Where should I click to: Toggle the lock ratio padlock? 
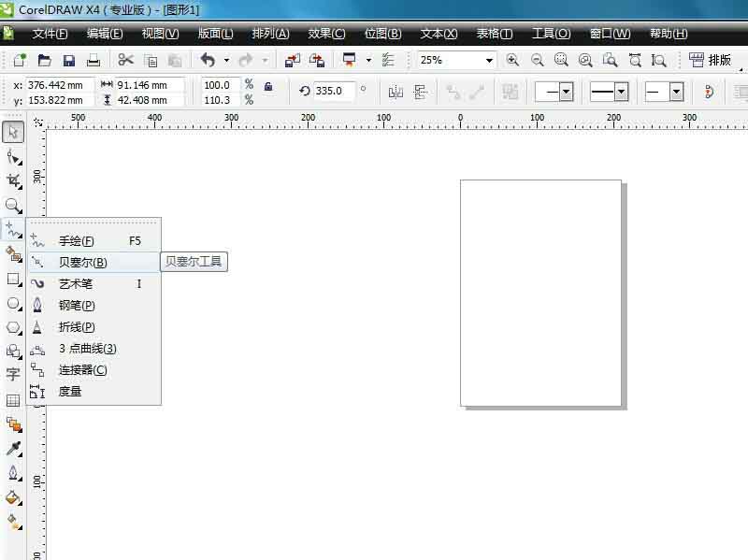click(x=268, y=86)
